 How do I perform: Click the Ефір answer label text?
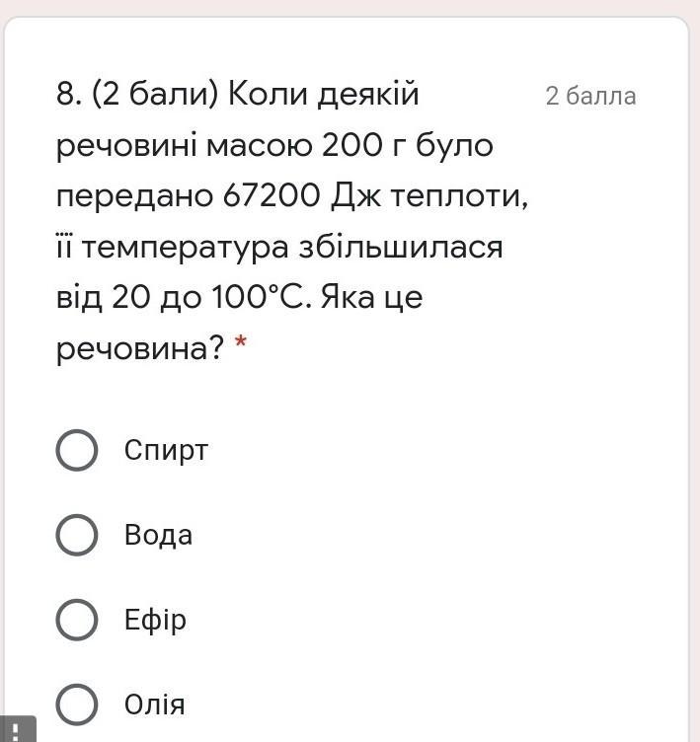click(155, 621)
